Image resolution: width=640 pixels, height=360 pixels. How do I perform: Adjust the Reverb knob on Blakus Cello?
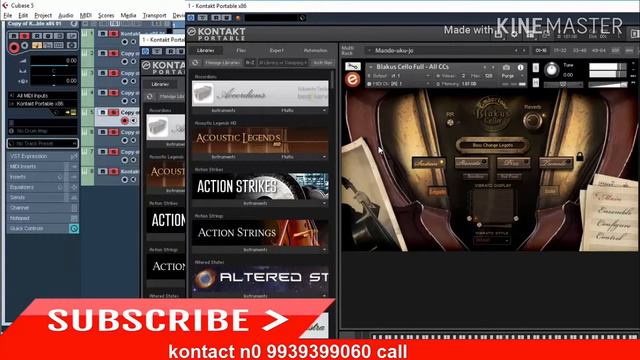pos(532,120)
